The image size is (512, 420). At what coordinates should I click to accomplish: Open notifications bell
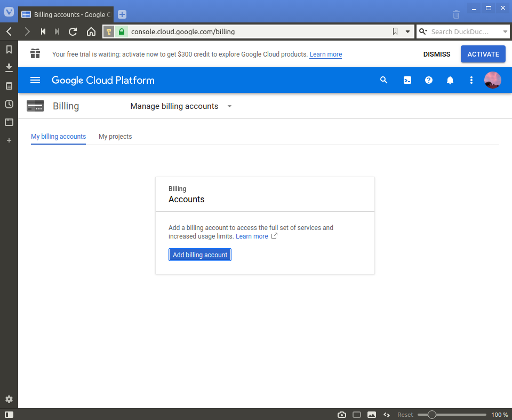450,80
